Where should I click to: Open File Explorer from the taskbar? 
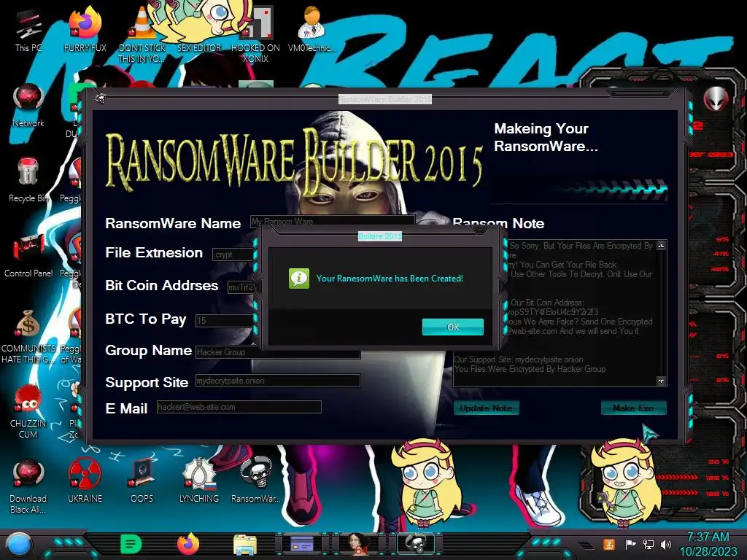[245, 545]
